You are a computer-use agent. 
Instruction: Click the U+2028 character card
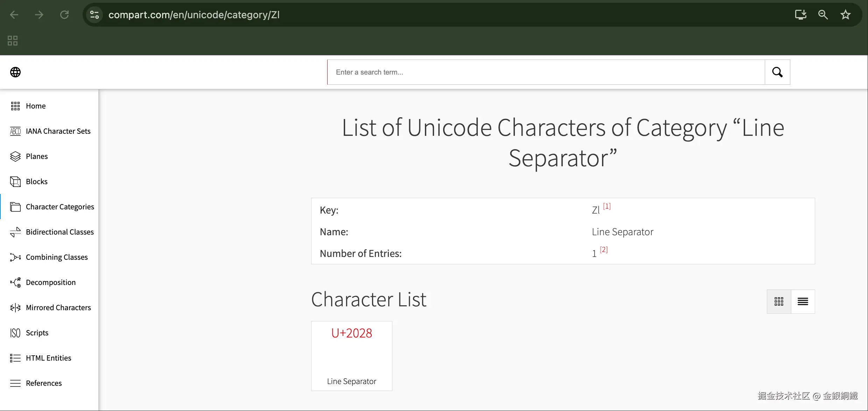coord(351,356)
